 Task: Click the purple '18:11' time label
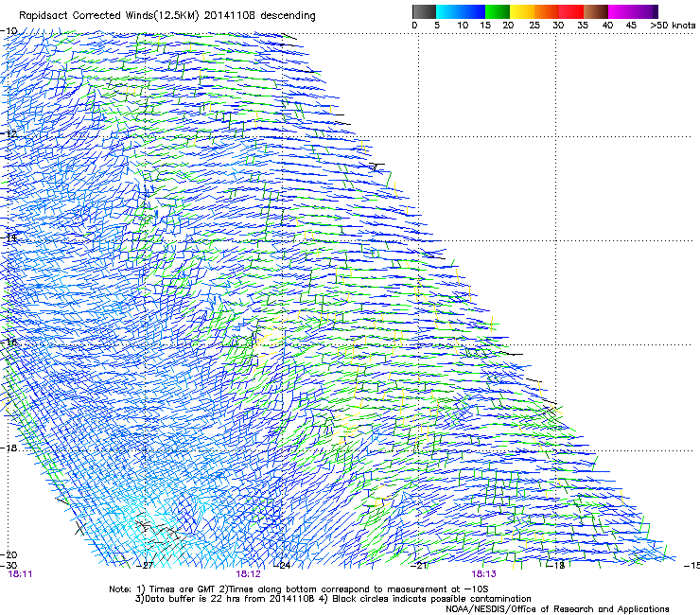20,574
